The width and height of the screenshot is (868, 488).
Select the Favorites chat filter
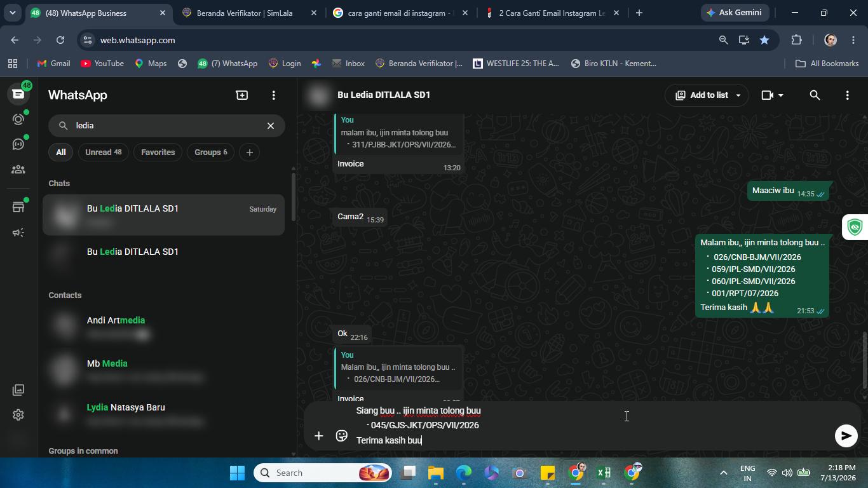(x=158, y=152)
